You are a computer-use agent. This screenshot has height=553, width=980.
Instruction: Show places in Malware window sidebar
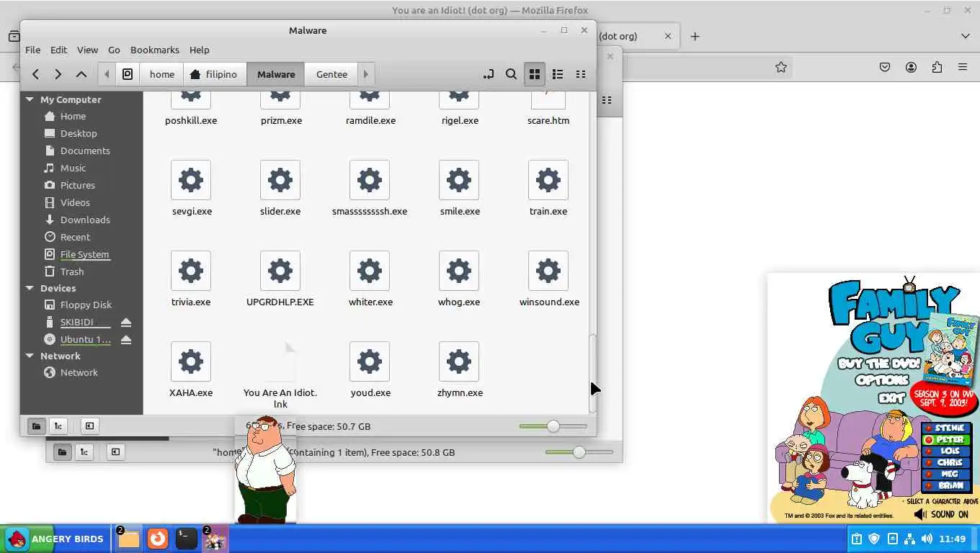(36, 426)
